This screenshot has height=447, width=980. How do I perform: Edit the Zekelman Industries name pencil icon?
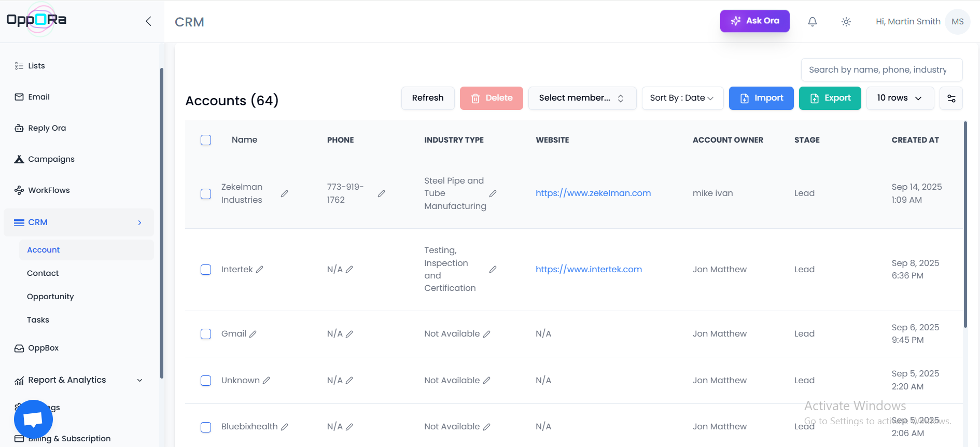(284, 193)
